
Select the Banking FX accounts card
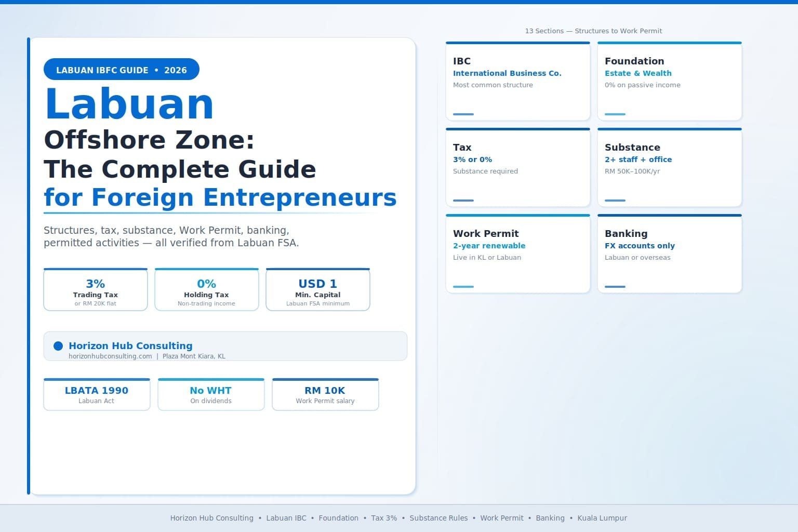point(669,254)
